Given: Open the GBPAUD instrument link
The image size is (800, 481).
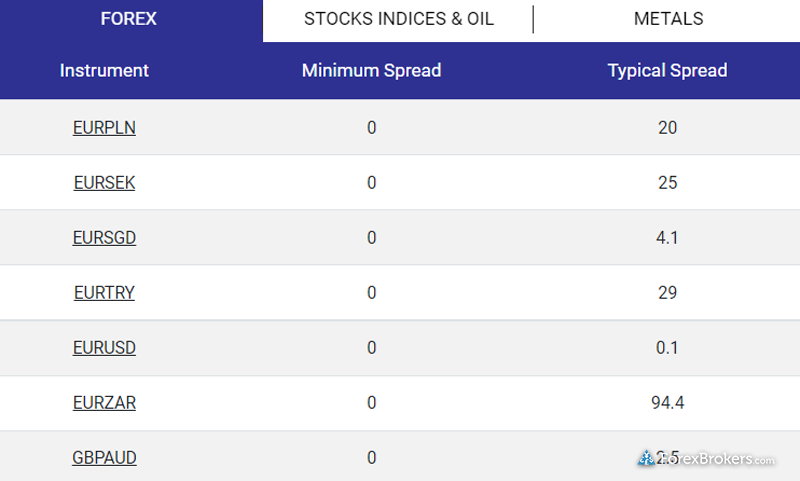Looking at the screenshot, I should pos(104,458).
